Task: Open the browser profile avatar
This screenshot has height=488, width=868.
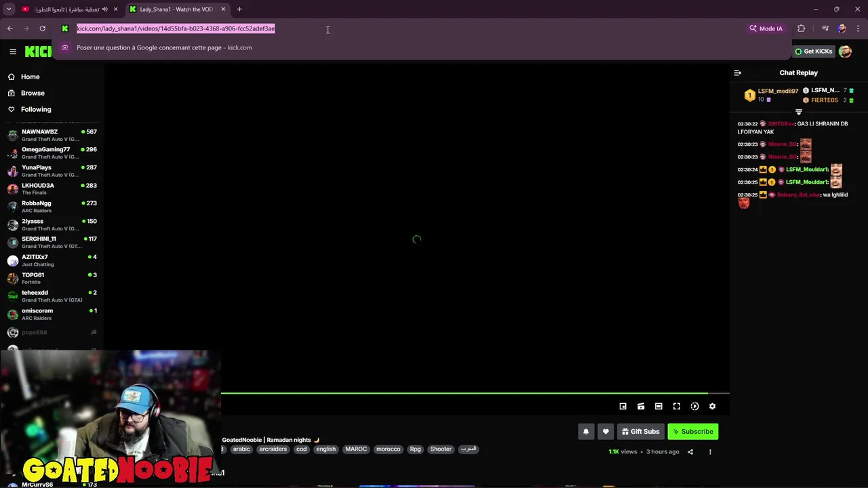Action: coord(842,28)
